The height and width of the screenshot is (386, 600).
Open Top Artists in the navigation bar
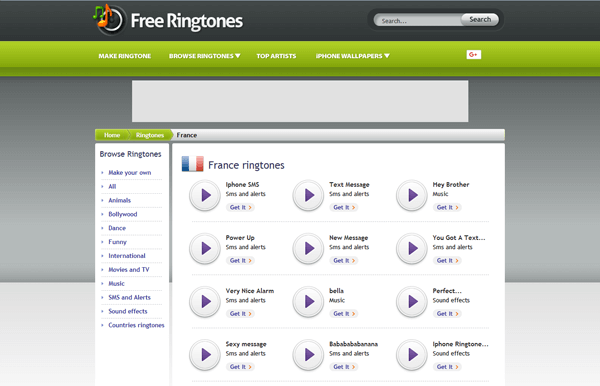276,56
